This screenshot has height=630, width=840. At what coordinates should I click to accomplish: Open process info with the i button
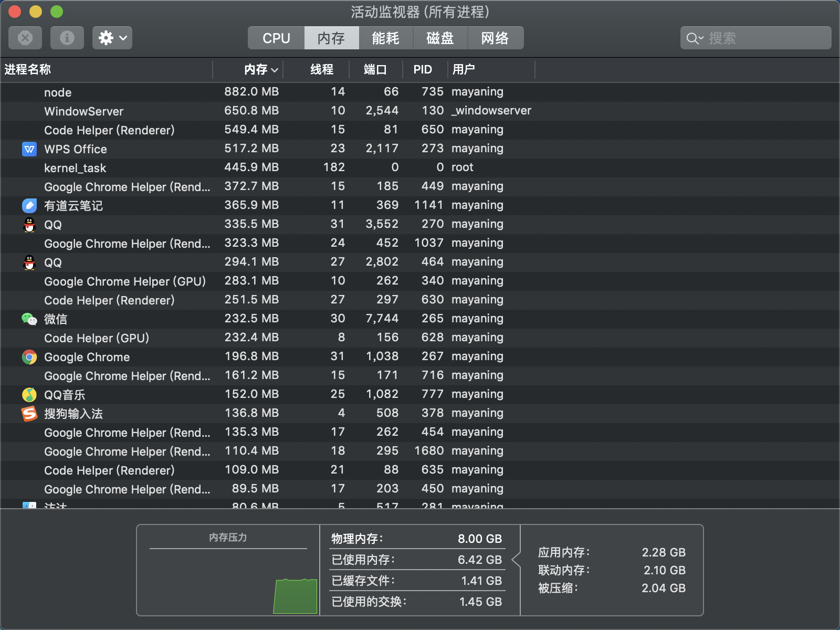tap(67, 38)
